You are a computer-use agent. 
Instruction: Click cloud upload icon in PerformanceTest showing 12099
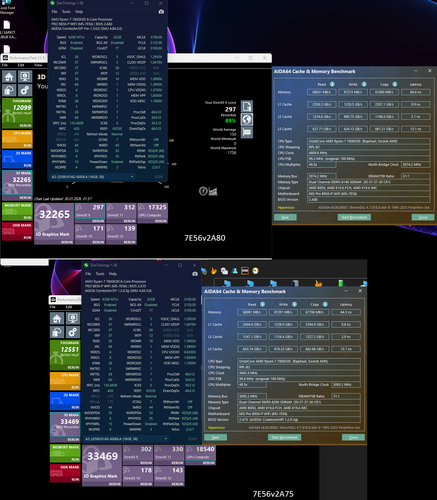(x=9, y=90)
